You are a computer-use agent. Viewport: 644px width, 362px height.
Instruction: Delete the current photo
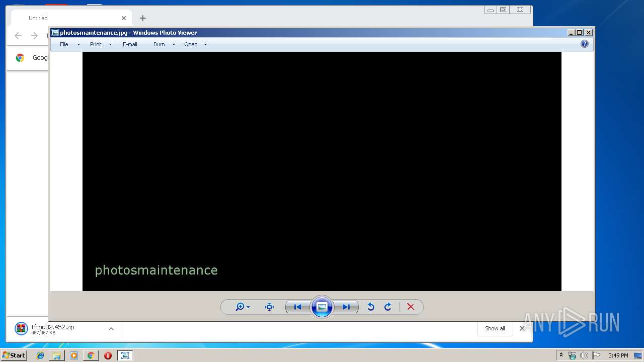(x=411, y=307)
